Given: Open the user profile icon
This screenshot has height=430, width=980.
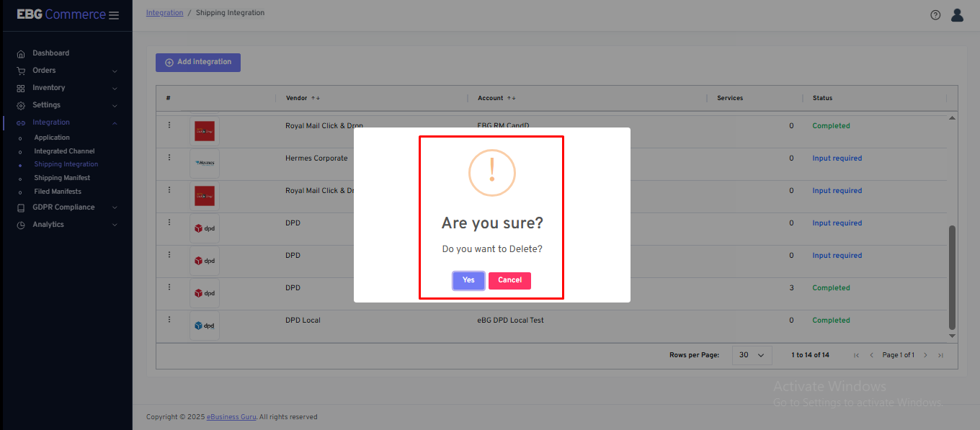Looking at the screenshot, I should [957, 15].
